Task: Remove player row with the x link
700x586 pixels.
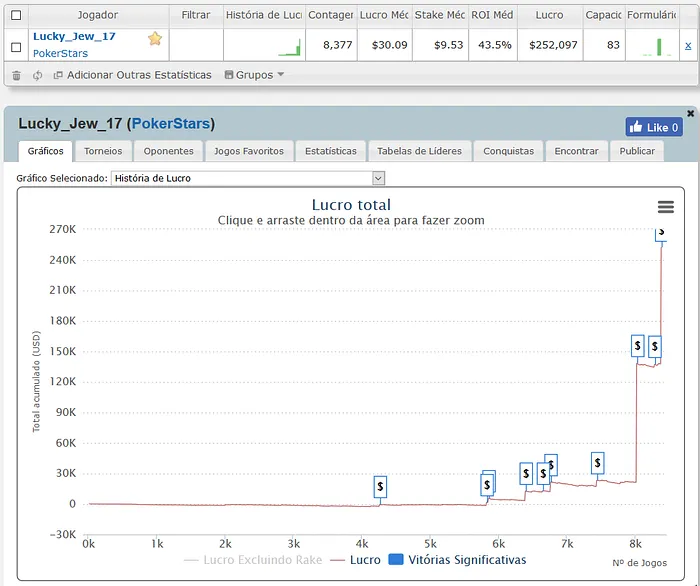Action: coord(688,45)
